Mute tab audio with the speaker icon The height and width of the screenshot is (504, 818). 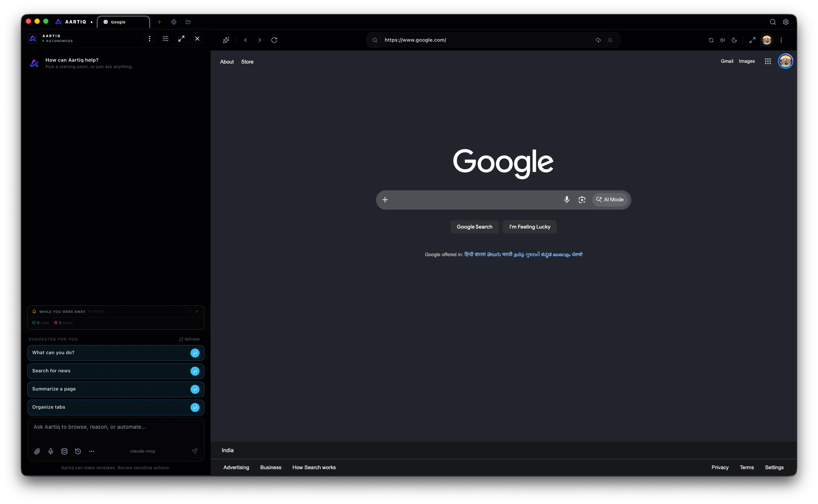pyautogui.click(x=723, y=40)
